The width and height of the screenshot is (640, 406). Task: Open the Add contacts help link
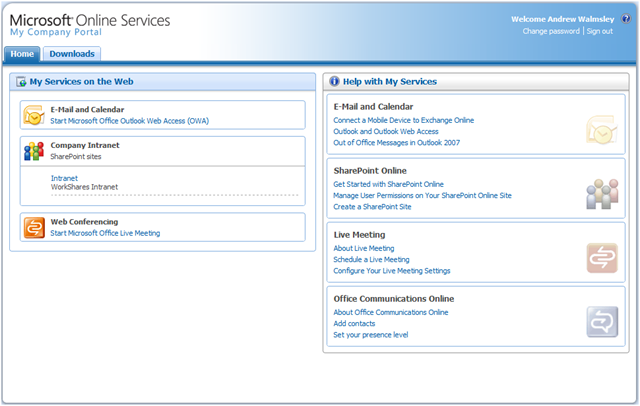[x=354, y=324]
